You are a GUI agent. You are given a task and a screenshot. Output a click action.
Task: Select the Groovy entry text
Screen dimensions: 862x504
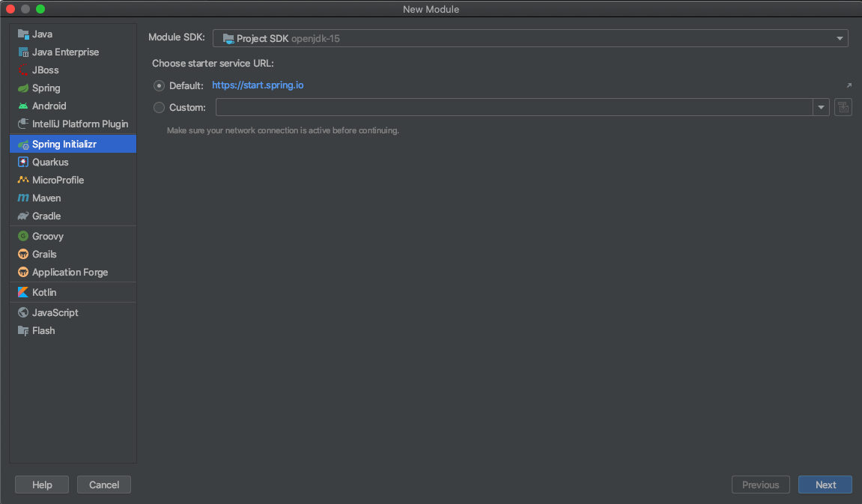pos(48,237)
